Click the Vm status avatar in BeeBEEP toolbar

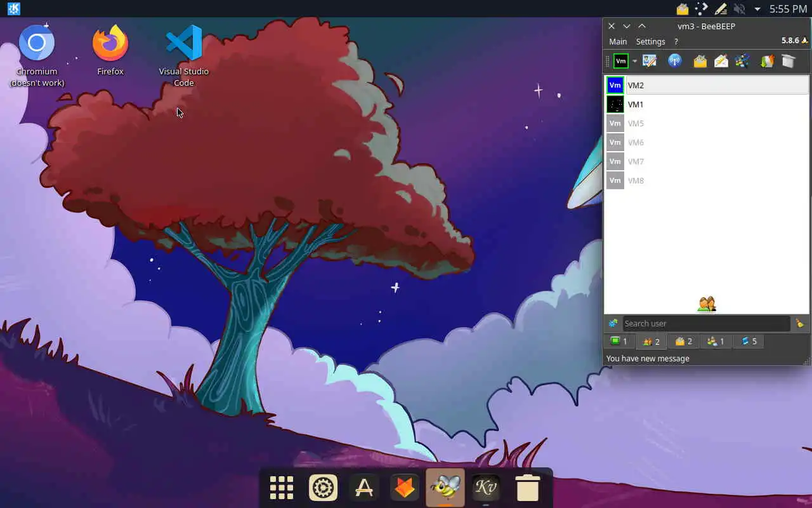[x=621, y=61]
